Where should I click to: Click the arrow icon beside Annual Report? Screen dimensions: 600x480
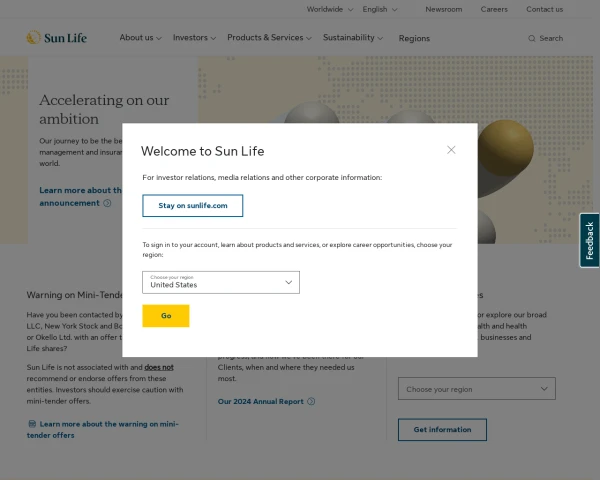(x=311, y=401)
